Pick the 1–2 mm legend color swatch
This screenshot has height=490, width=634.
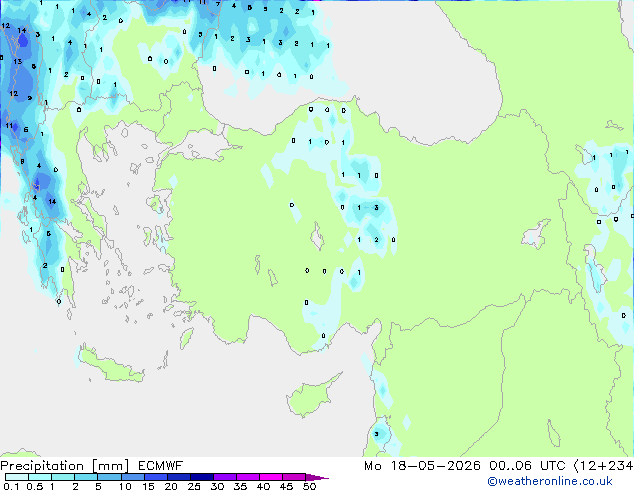coord(63,477)
